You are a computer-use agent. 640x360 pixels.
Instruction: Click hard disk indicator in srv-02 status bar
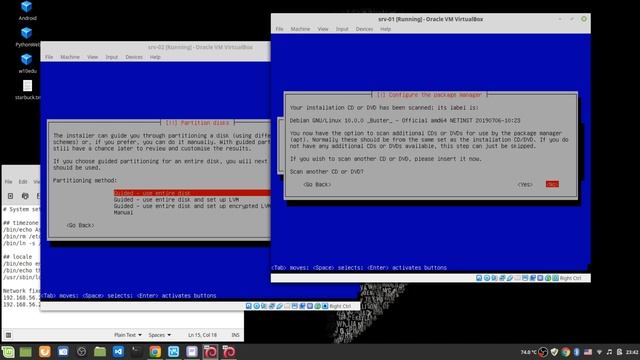point(249,306)
